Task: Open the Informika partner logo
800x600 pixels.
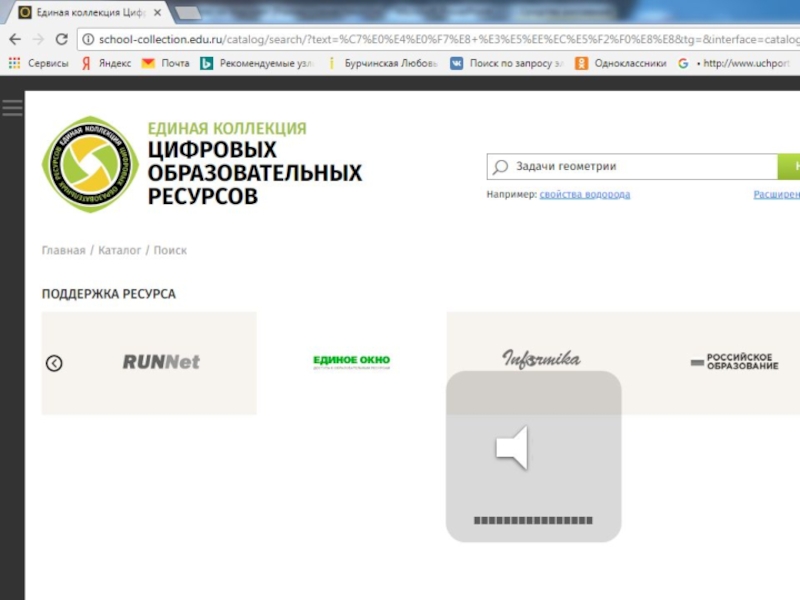Action: click(x=541, y=359)
